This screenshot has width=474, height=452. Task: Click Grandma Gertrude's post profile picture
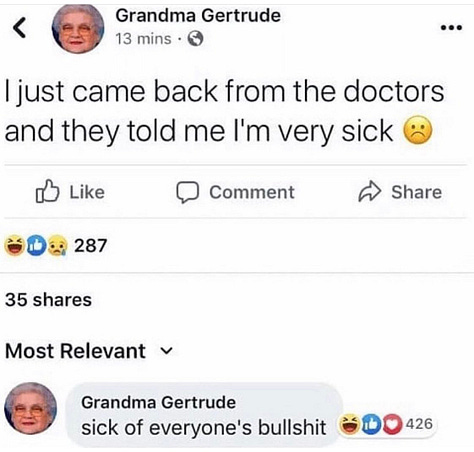coord(78,29)
